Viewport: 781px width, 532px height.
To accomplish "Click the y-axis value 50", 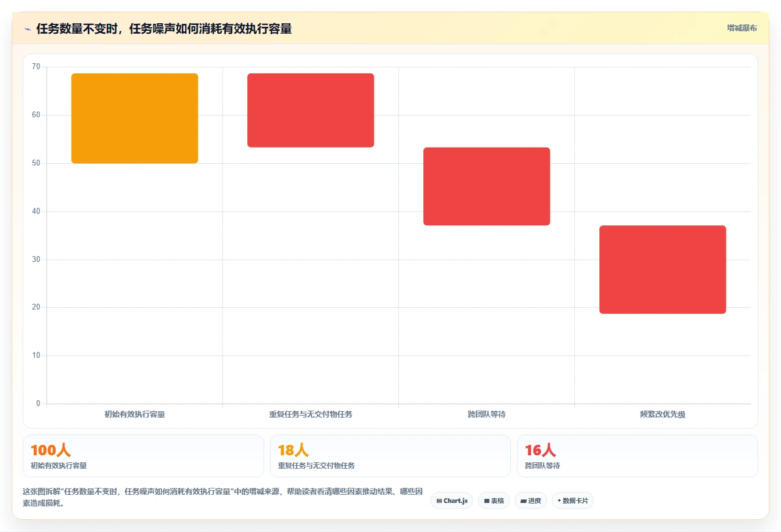I will [36, 163].
